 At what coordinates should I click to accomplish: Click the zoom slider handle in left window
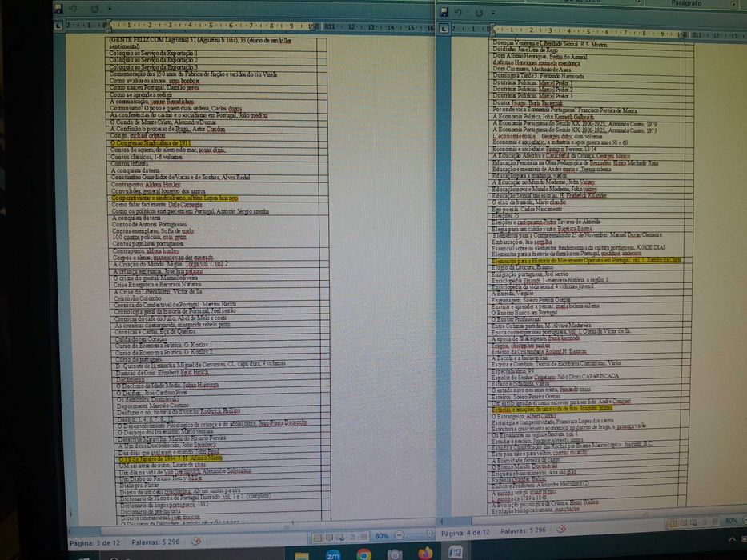point(430,534)
